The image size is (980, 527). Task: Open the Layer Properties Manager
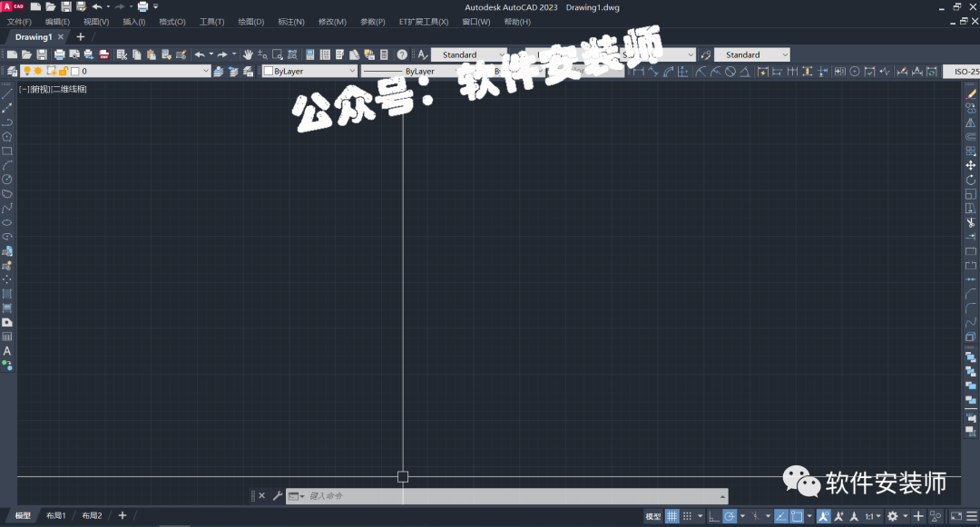coord(12,71)
